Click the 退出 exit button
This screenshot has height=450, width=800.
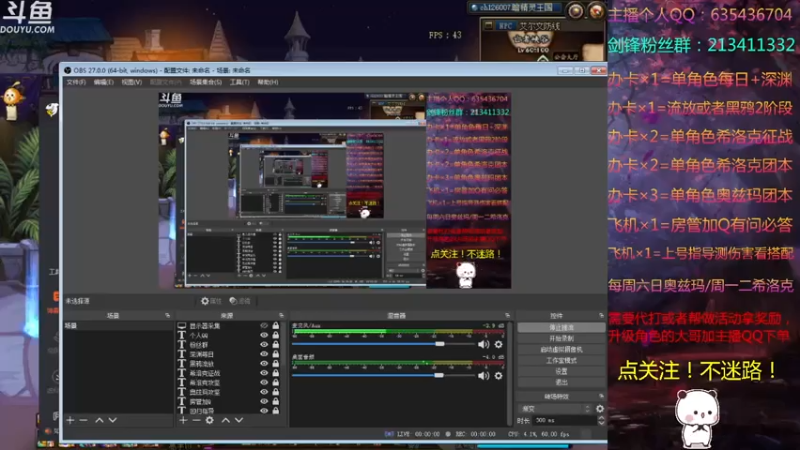click(561, 382)
